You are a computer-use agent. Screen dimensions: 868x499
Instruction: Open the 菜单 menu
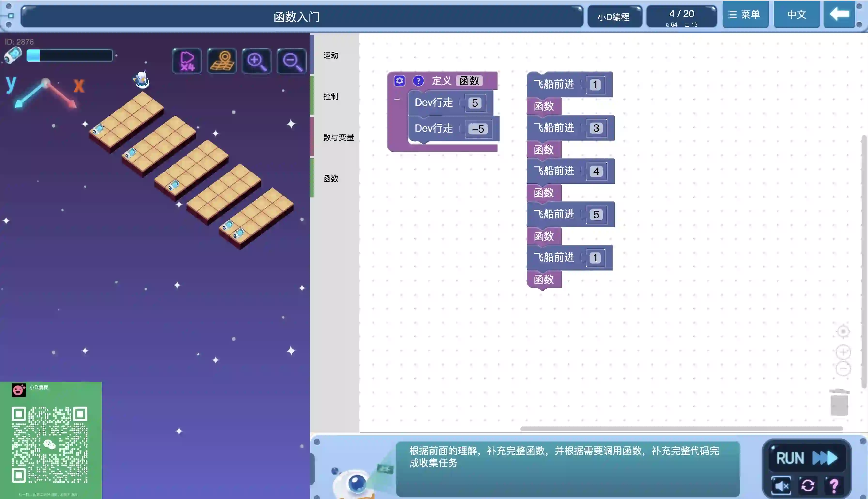(x=745, y=15)
